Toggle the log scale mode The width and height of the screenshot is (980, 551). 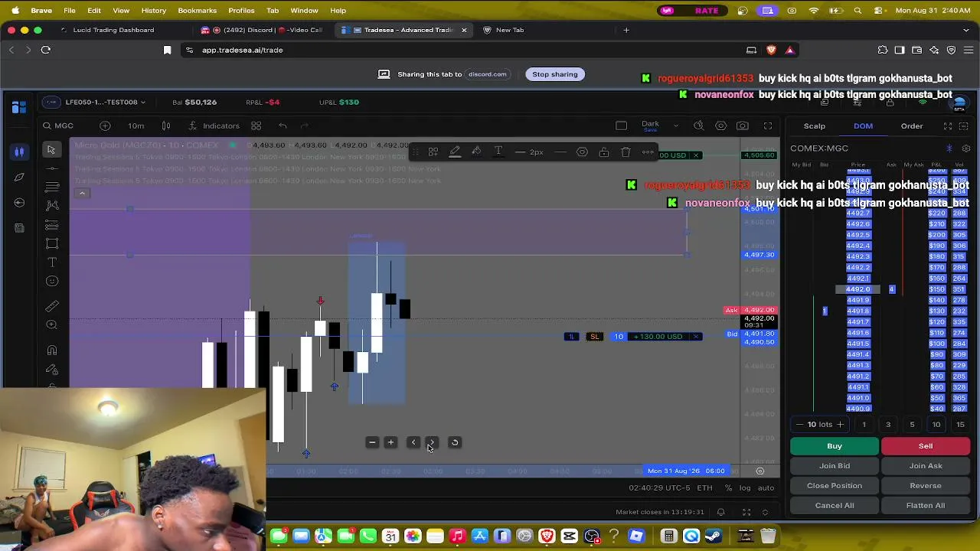coord(745,488)
